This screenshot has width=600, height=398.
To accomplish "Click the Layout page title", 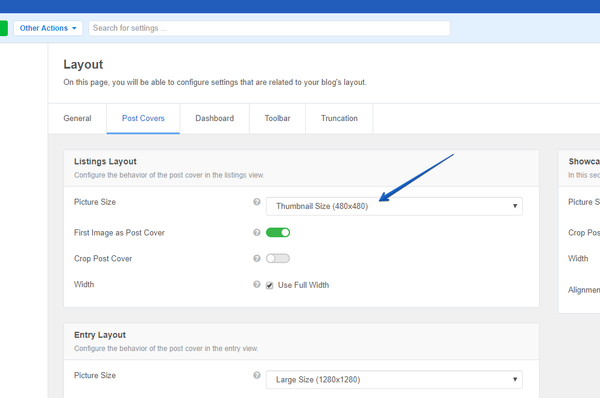I will 83,64.
